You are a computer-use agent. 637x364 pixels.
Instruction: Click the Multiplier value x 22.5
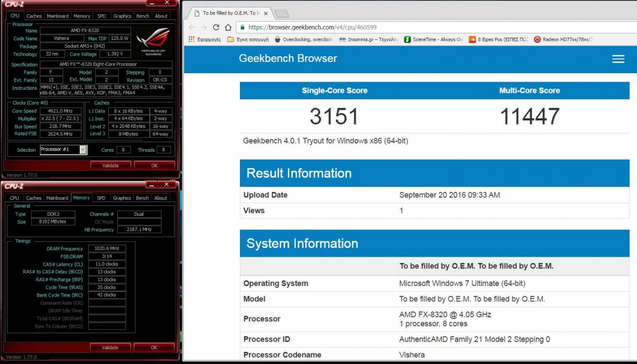(x=61, y=119)
